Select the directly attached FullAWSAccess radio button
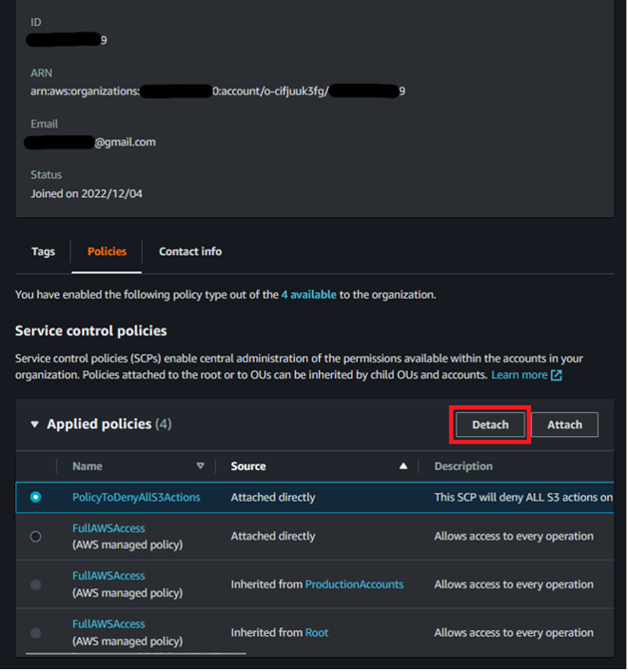Image resolution: width=628 pixels, height=672 pixels. coord(35,536)
